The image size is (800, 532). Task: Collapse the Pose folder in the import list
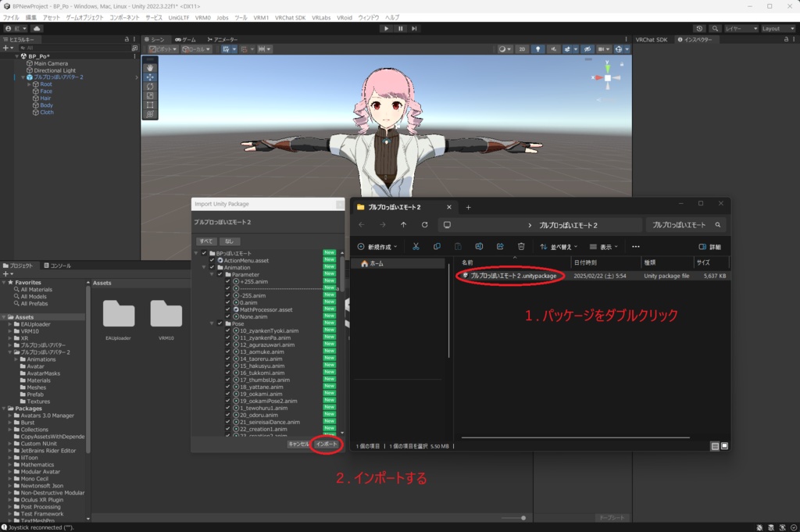212,323
